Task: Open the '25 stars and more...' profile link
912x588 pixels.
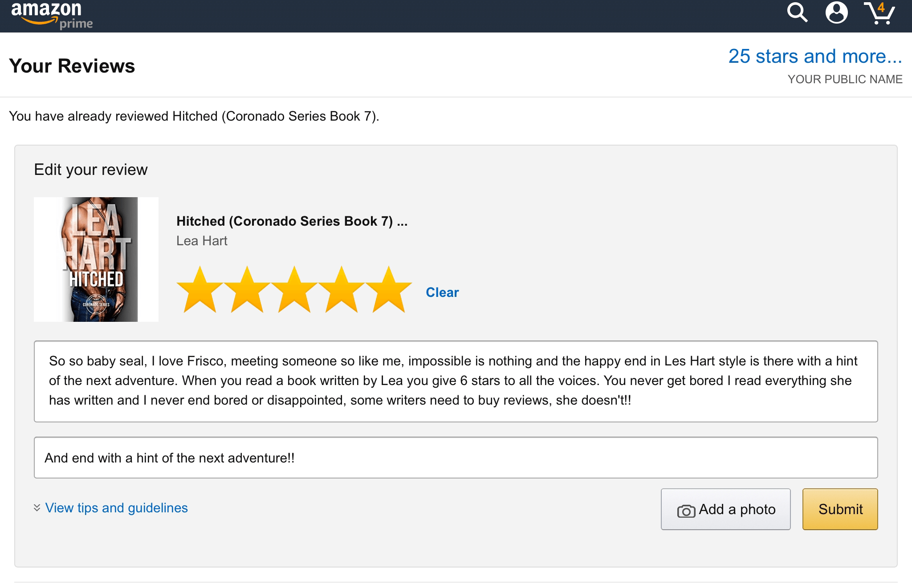Action: point(815,57)
